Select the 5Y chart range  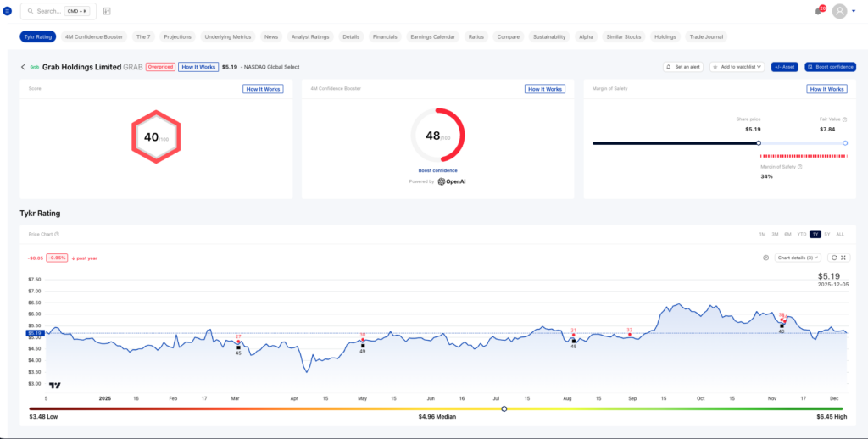[827, 234]
